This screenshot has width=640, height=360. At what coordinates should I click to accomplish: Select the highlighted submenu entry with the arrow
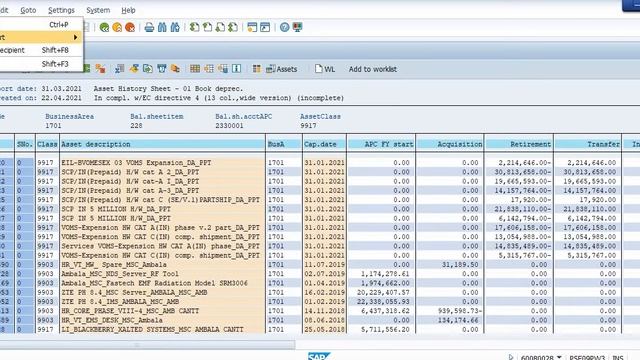(41, 37)
